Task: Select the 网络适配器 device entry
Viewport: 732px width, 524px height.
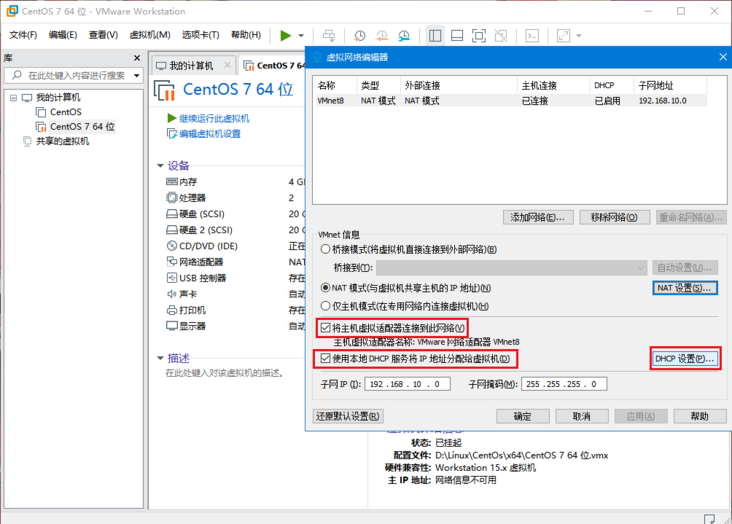Action: pyautogui.click(x=201, y=262)
